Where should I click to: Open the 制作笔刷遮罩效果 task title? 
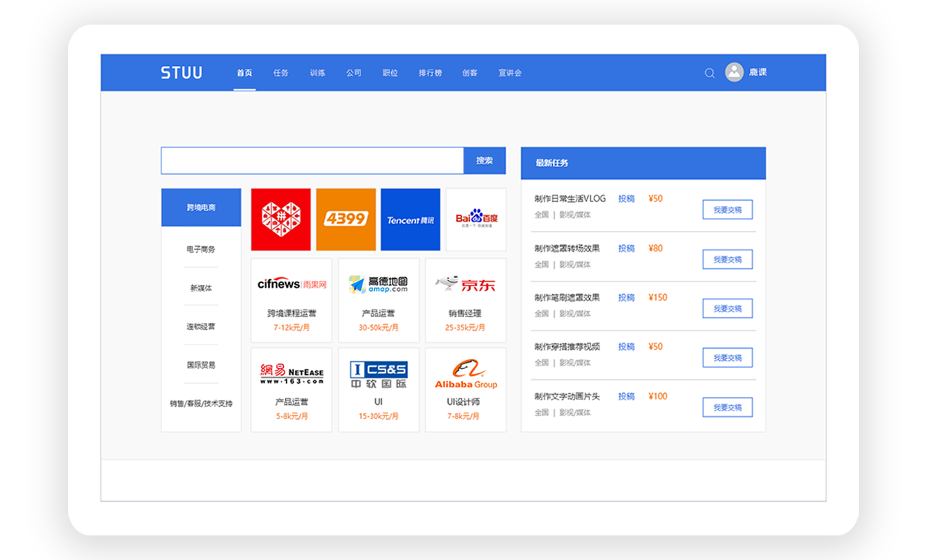click(x=567, y=298)
